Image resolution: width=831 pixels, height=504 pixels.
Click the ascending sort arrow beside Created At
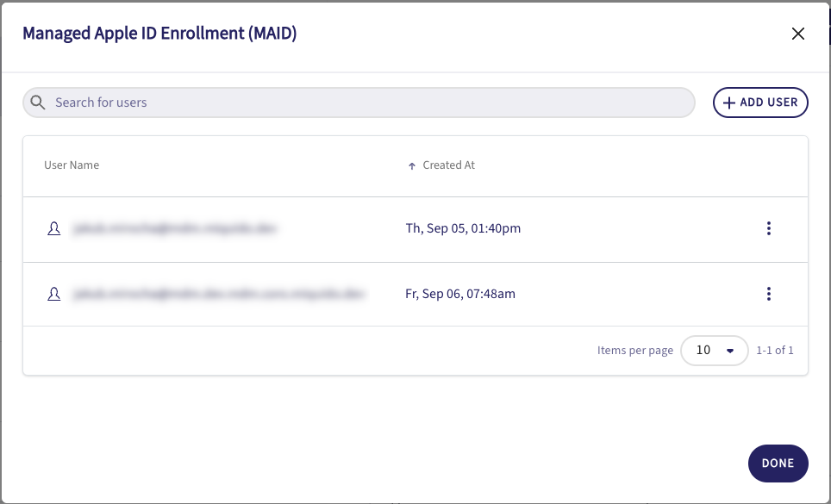(x=412, y=165)
